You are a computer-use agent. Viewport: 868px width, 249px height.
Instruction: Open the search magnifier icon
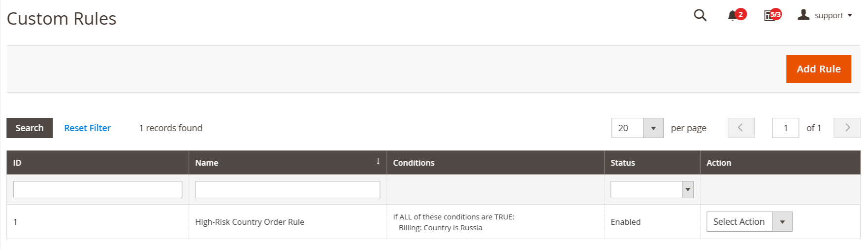click(x=700, y=16)
